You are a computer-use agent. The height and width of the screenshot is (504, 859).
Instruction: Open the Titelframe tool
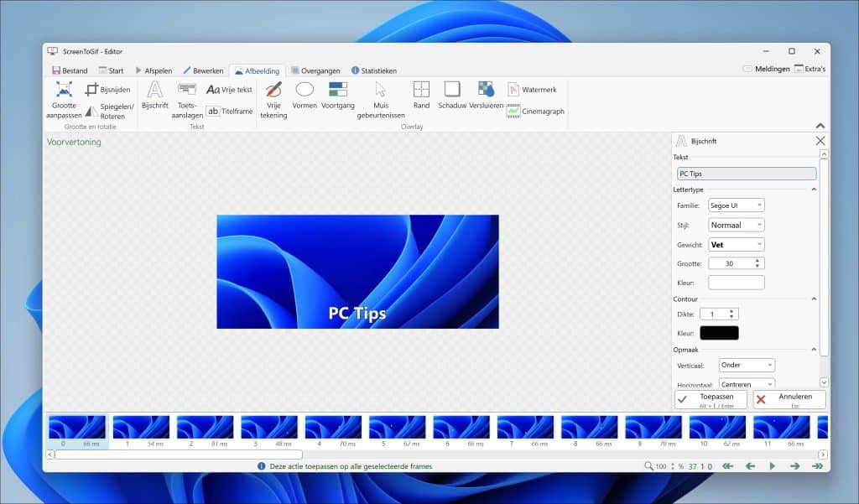[x=229, y=112]
